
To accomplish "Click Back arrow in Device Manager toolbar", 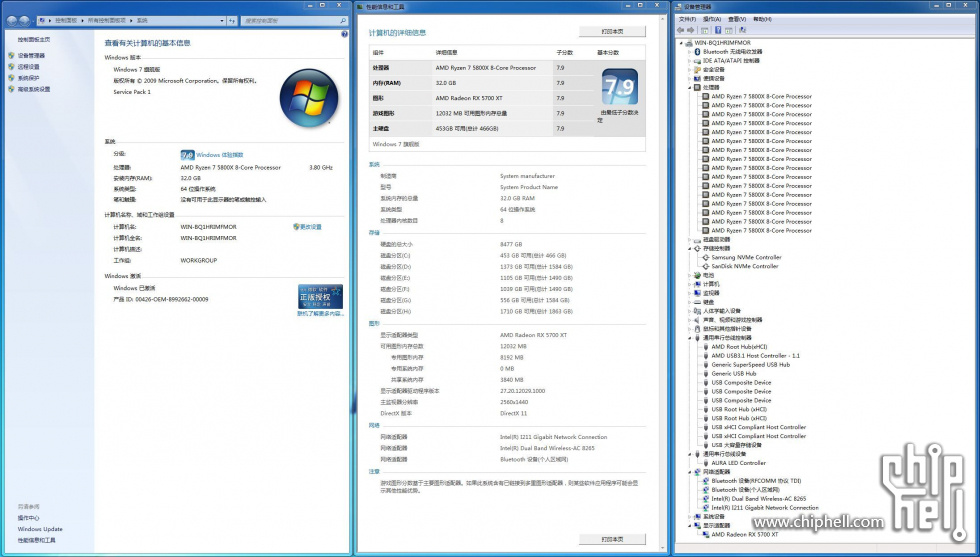I will click(x=682, y=29).
